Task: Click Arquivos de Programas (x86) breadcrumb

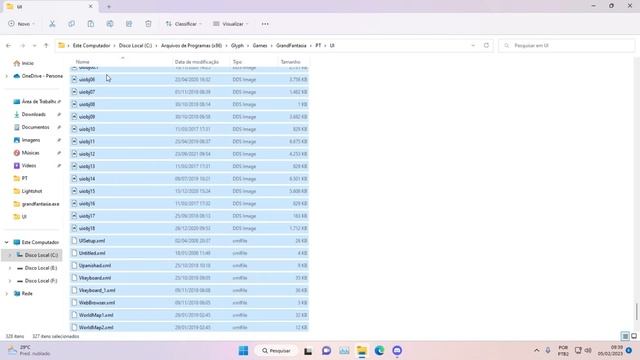Action: point(191,46)
